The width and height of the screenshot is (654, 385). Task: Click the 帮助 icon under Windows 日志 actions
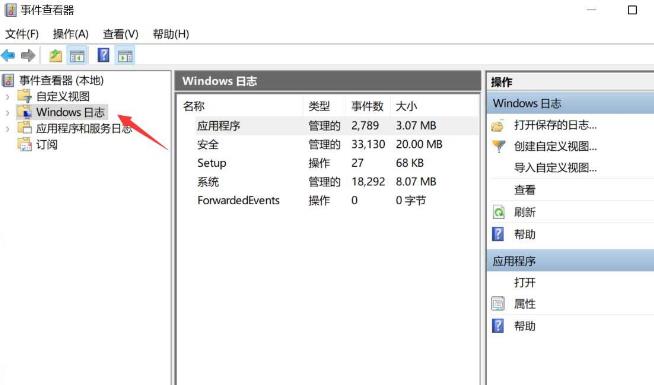point(498,234)
